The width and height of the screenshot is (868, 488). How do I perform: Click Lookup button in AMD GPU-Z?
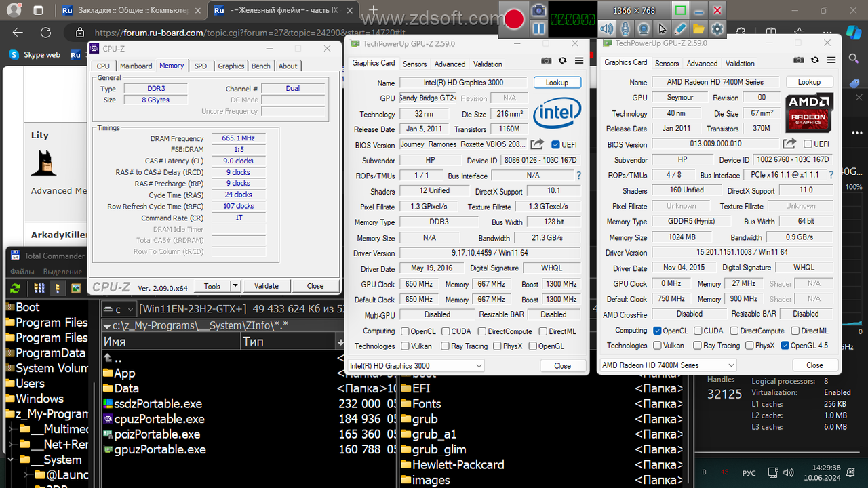(x=809, y=81)
